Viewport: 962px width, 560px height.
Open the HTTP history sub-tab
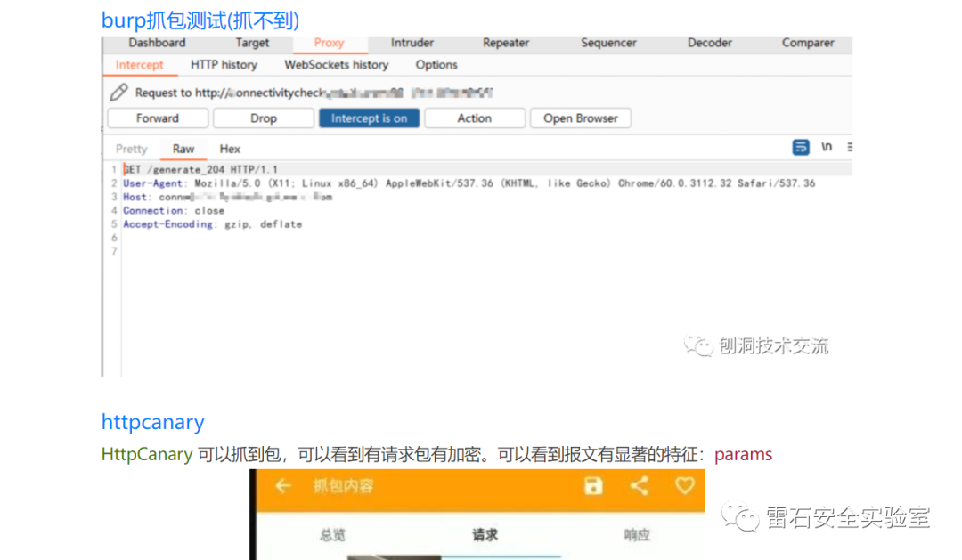click(224, 65)
